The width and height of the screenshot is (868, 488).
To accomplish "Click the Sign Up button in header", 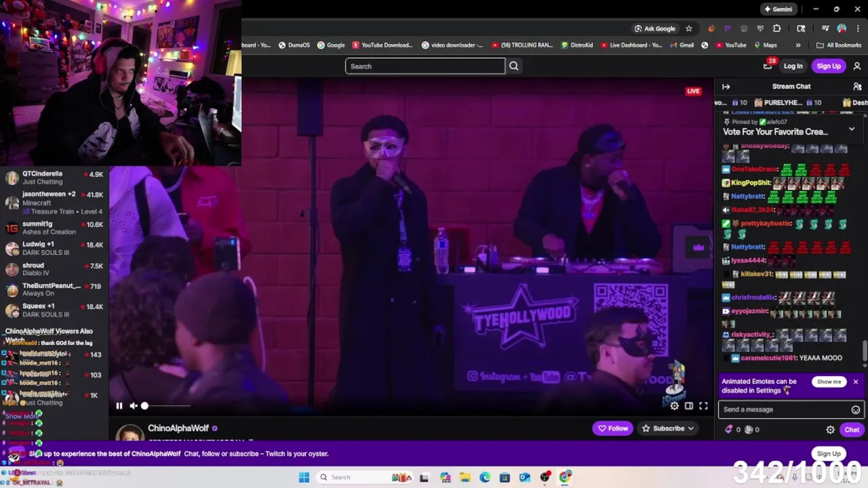I will click(x=829, y=66).
